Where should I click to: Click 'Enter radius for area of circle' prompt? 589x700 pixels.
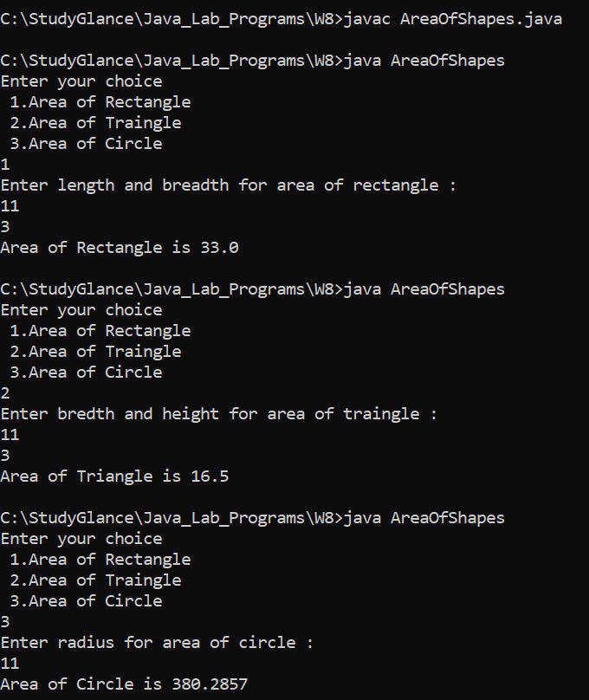point(157,643)
